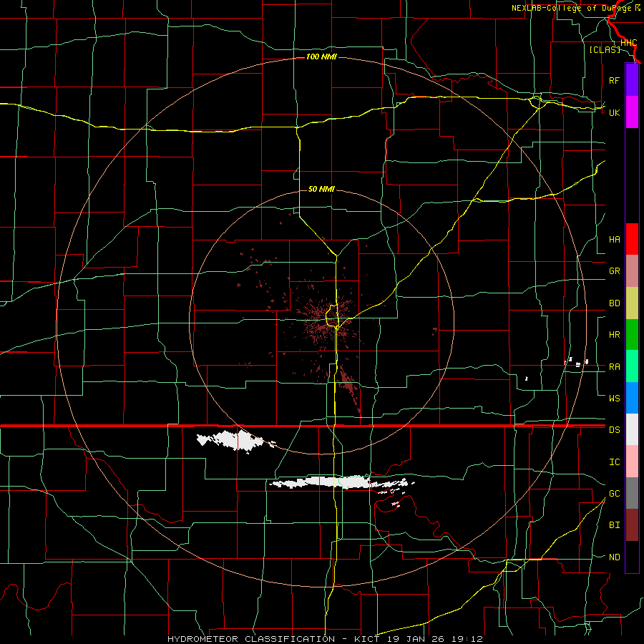Select the GC gray legend swatch
The image size is (644, 644).
tap(632, 493)
